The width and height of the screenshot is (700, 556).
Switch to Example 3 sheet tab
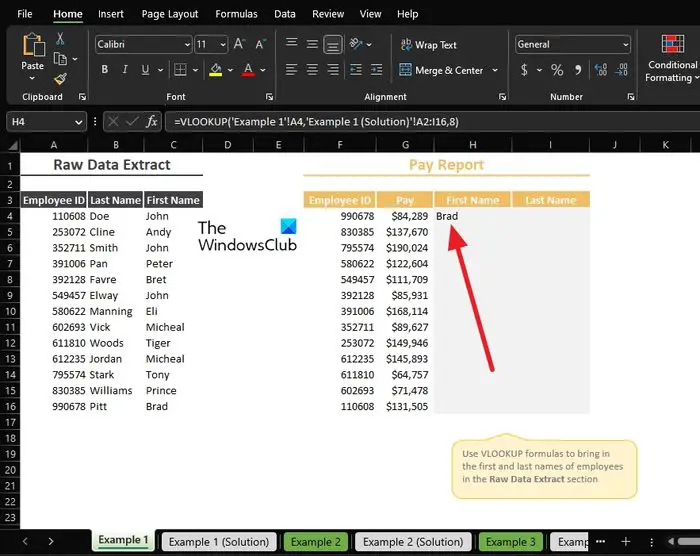pos(510,542)
